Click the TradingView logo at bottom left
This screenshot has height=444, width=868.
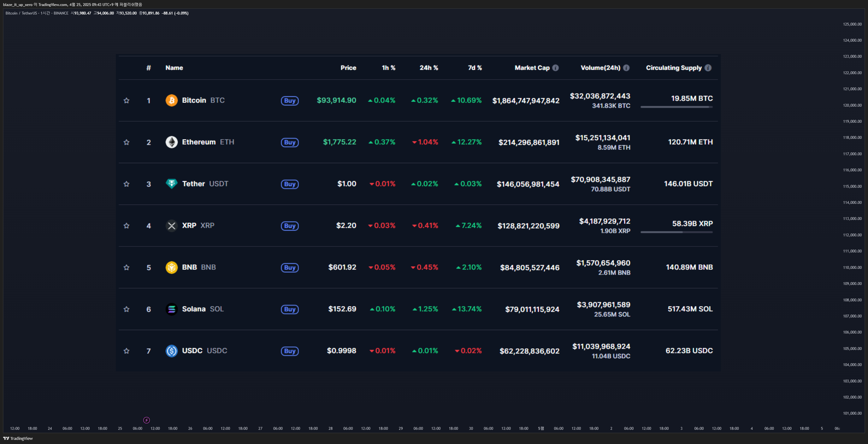[18, 438]
